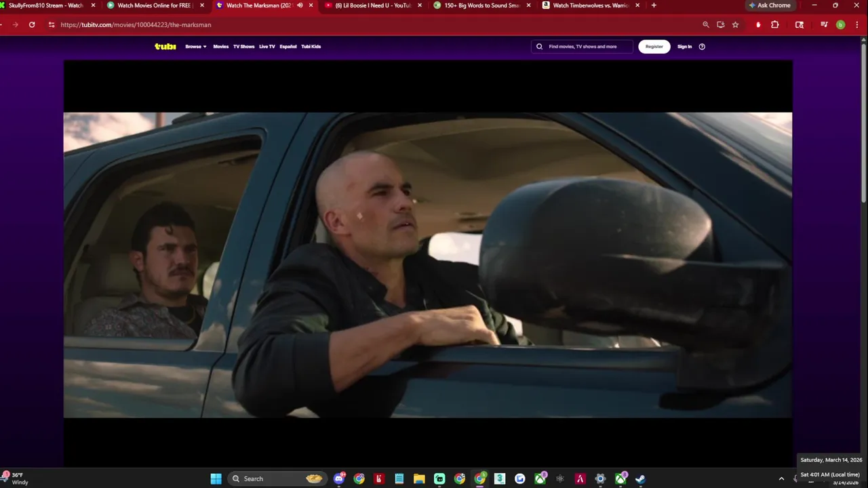Open the weather widget showing 36°F
Image resolution: width=868 pixels, height=488 pixels.
(x=16, y=479)
